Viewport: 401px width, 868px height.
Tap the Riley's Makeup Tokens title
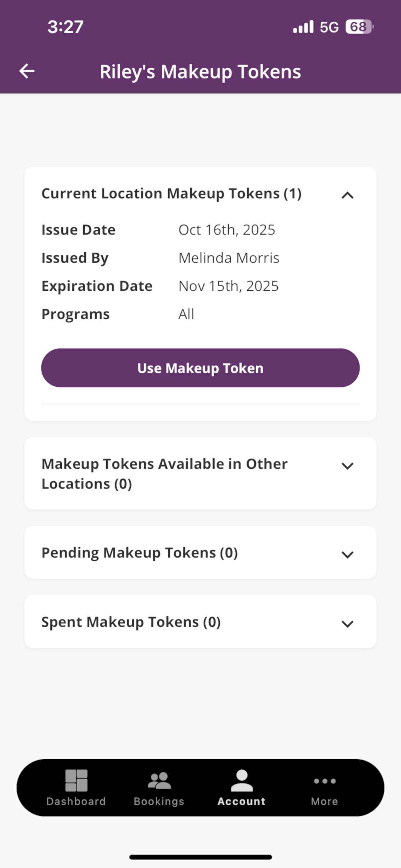click(200, 72)
